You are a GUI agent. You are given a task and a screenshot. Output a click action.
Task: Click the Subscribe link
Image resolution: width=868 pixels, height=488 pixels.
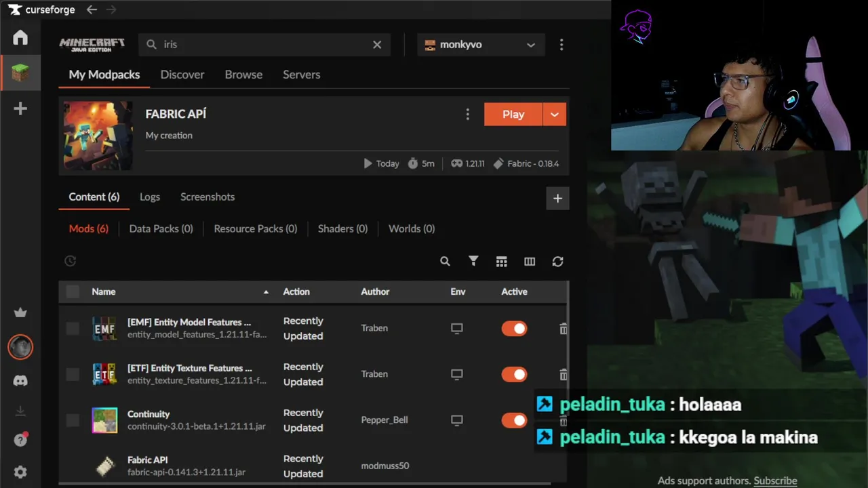coord(775,481)
